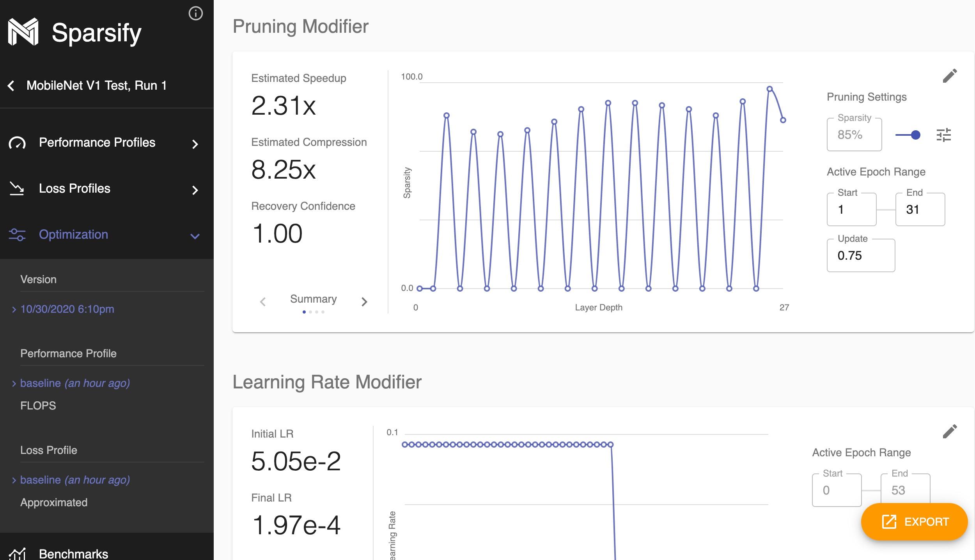Viewport: 975px width, 560px height.
Task: Click the Export button
Action: click(914, 522)
